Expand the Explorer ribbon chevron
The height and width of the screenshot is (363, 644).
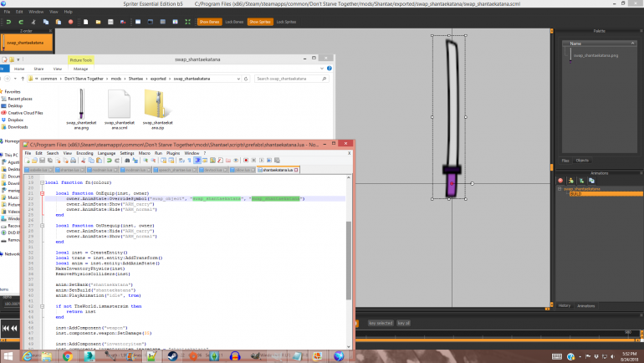click(x=322, y=69)
